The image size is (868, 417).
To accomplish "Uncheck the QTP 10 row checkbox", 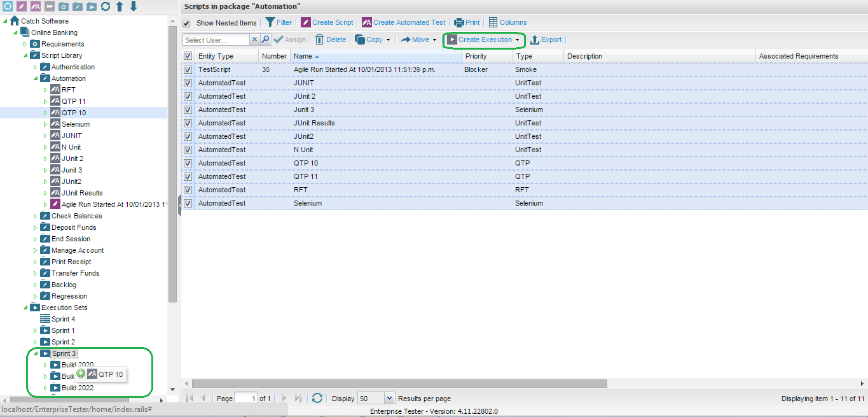I will coord(188,163).
